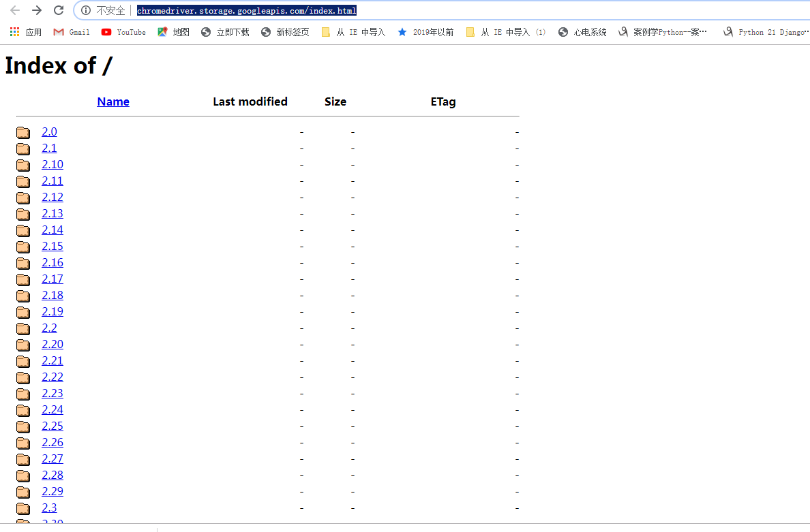Click the folder icon for 2.16

23,263
